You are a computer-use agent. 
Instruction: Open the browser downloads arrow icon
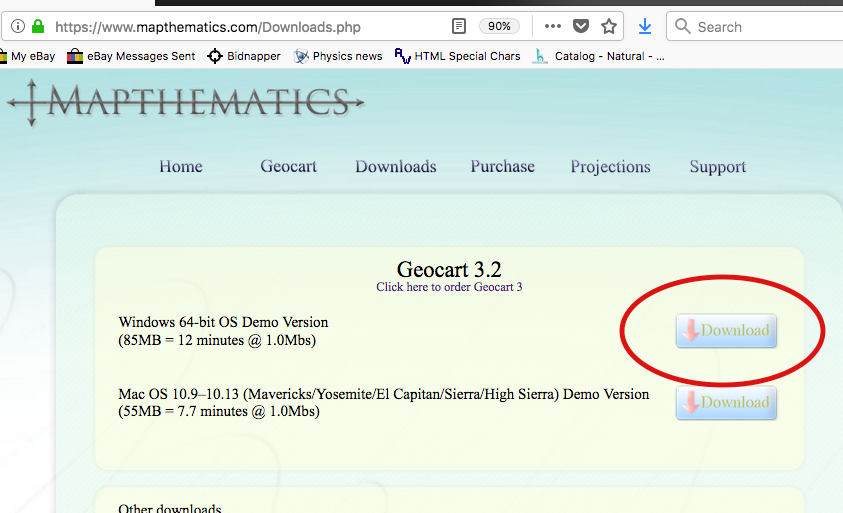click(x=645, y=26)
